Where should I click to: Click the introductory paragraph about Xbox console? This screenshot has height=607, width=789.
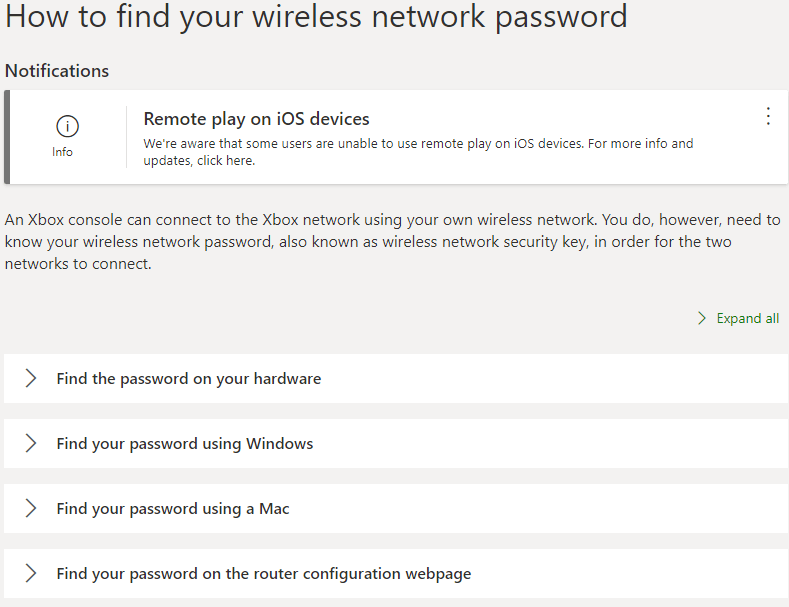392,242
